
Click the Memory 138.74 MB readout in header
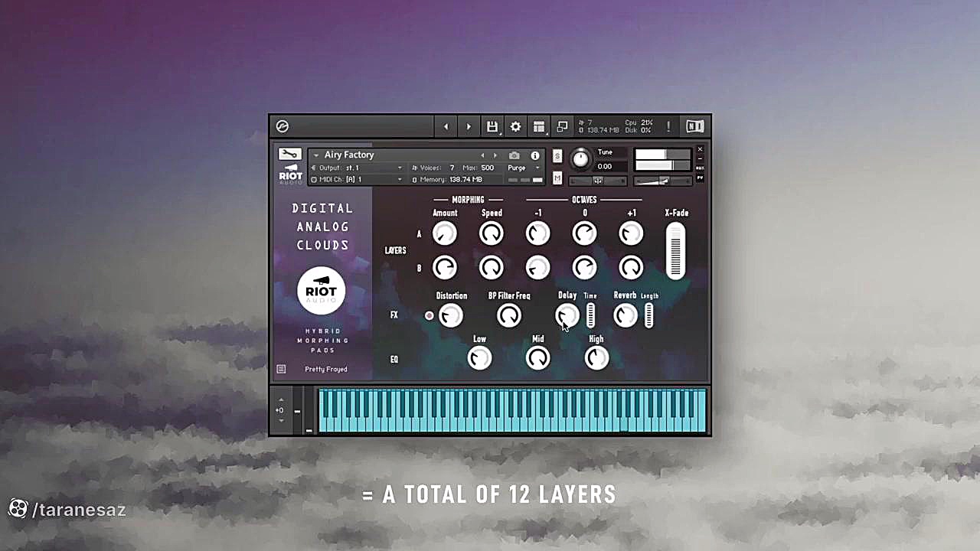pyautogui.click(x=447, y=179)
